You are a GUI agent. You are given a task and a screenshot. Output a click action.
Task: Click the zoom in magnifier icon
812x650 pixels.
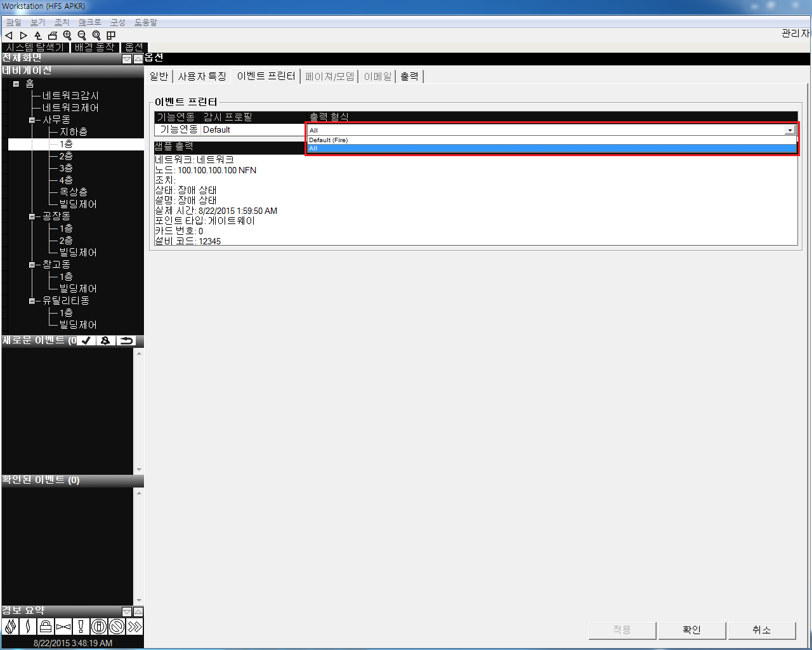[x=67, y=36]
